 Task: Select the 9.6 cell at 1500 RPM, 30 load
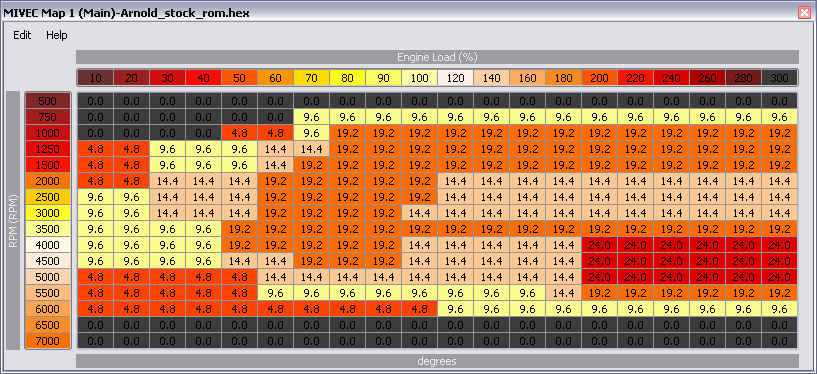tap(167, 165)
